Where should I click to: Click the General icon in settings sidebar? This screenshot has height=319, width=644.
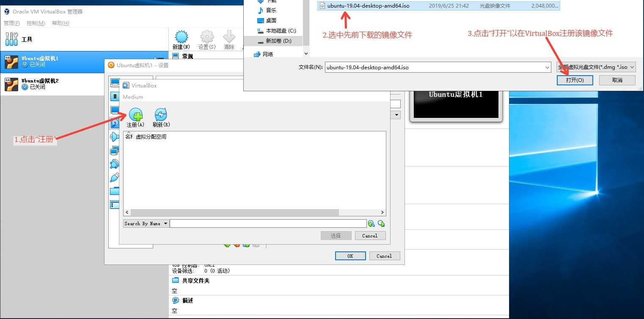[114, 82]
